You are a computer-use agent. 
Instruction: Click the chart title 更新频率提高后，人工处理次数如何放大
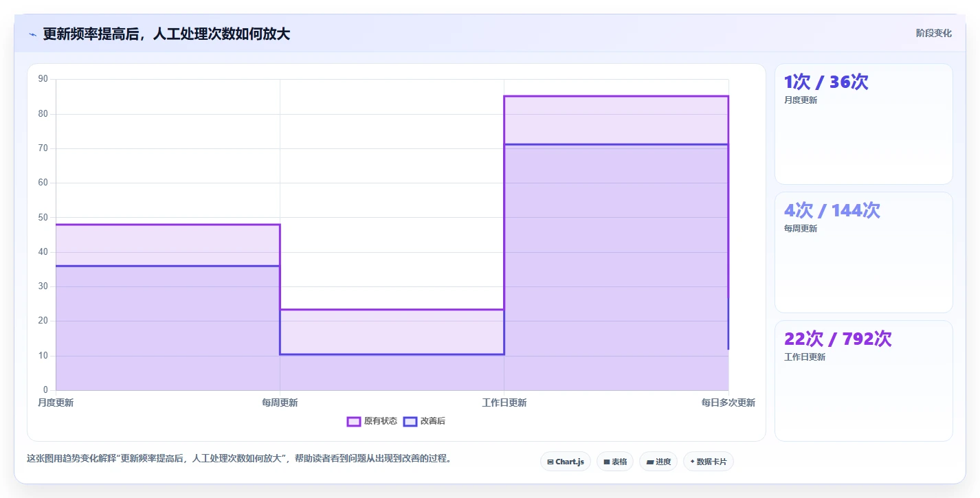pos(166,34)
